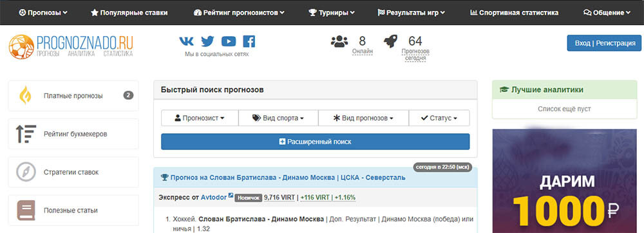The width and height of the screenshot is (644, 233).
Task: Open Facebook social icon
Action: click(x=249, y=41)
